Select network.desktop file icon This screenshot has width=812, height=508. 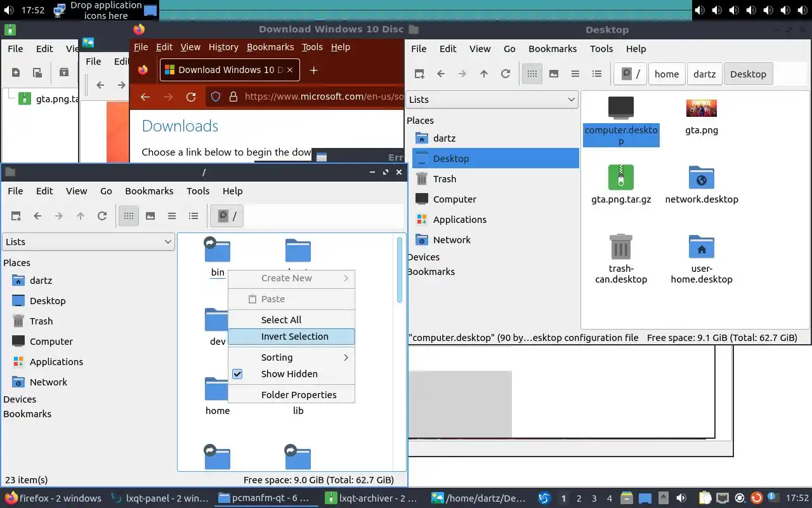(x=702, y=179)
